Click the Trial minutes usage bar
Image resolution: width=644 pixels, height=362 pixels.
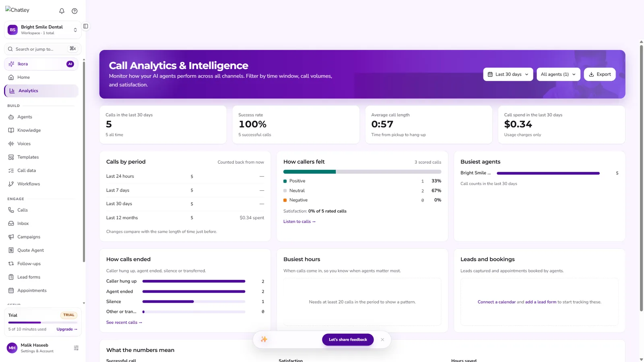click(x=43, y=323)
